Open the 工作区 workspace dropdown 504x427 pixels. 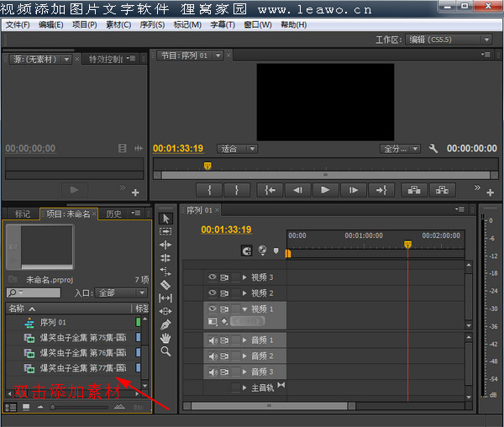[449, 40]
